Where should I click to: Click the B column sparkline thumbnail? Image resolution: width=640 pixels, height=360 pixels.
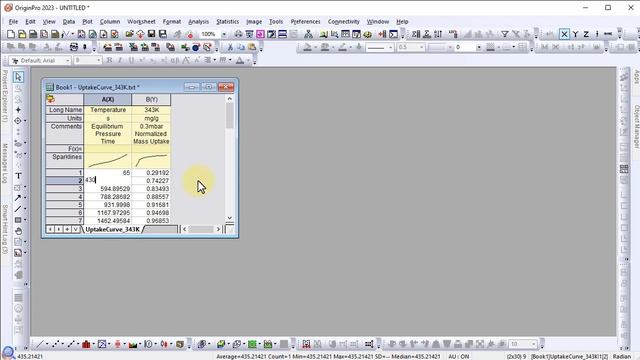[151, 161]
